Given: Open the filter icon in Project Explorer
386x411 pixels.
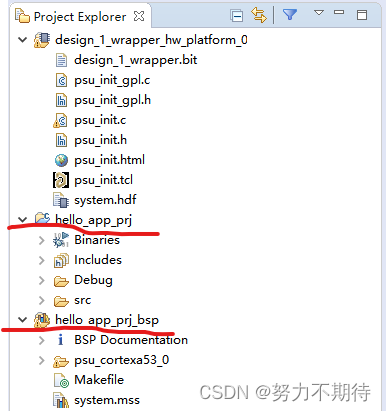Looking at the screenshot, I should [x=290, y=14].
